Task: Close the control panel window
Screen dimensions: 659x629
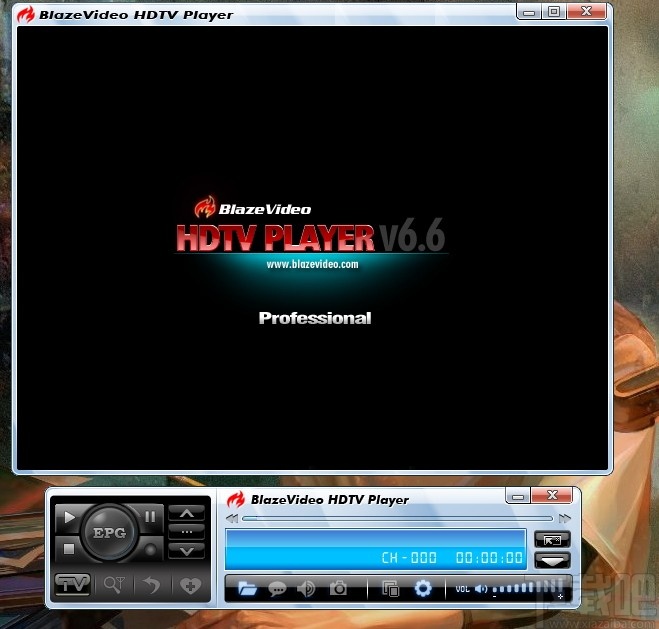Action: pos(552,496)
